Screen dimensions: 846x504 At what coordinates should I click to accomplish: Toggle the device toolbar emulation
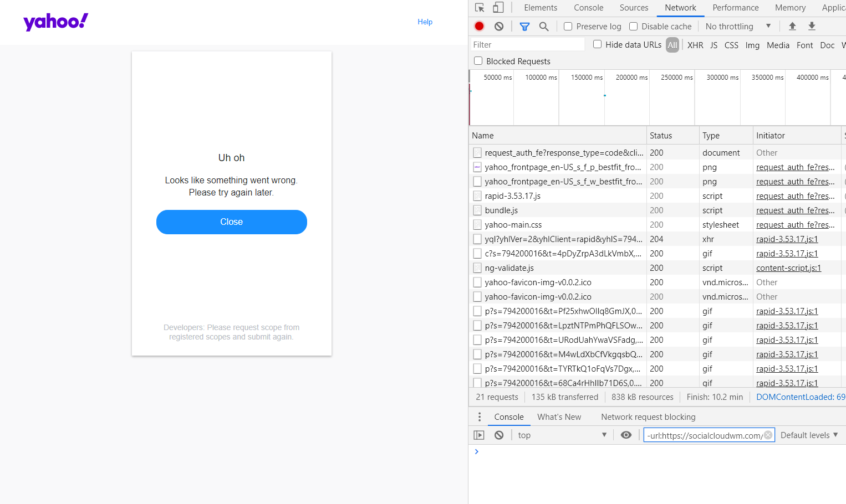[496, 8]
